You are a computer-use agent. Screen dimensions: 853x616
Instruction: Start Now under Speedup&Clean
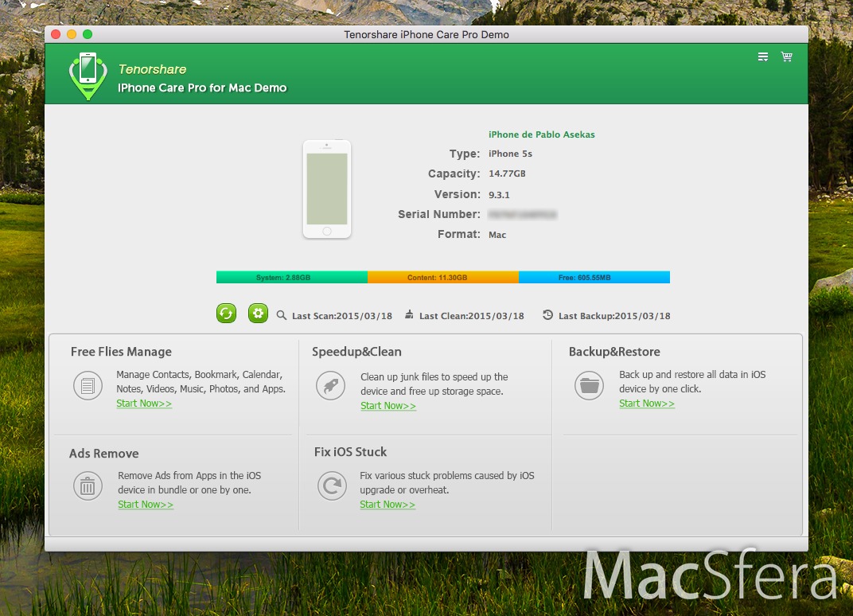[388, 405]
